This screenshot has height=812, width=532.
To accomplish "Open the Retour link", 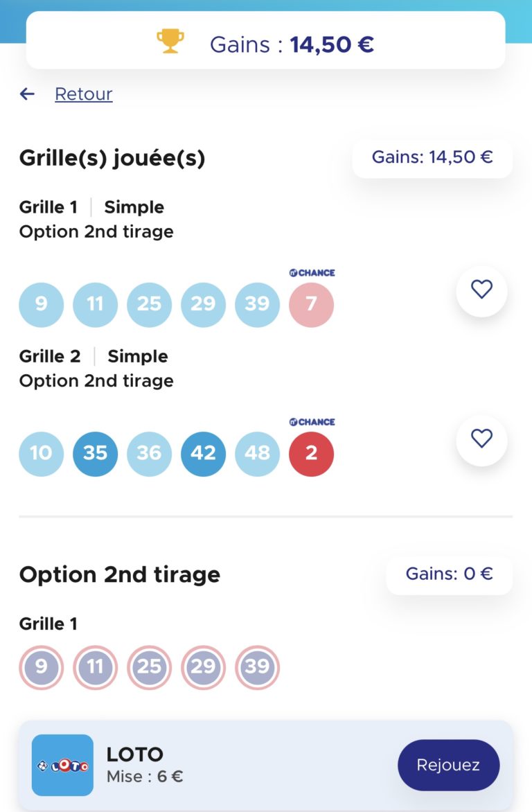I will (83, 94).
